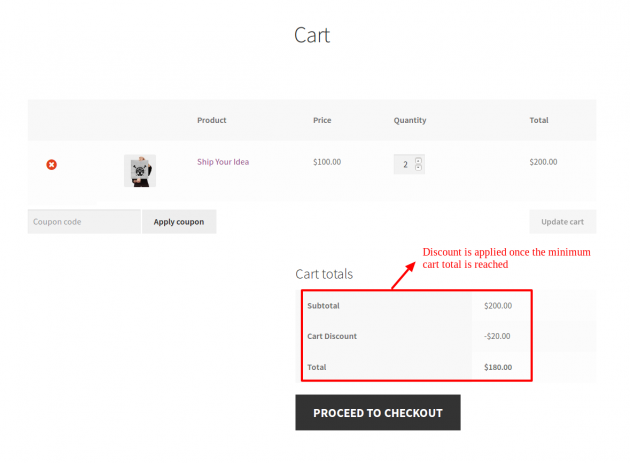The width and height of the screenshot is (630, 463).
Task: Click the Price column header
Action: 322,120
